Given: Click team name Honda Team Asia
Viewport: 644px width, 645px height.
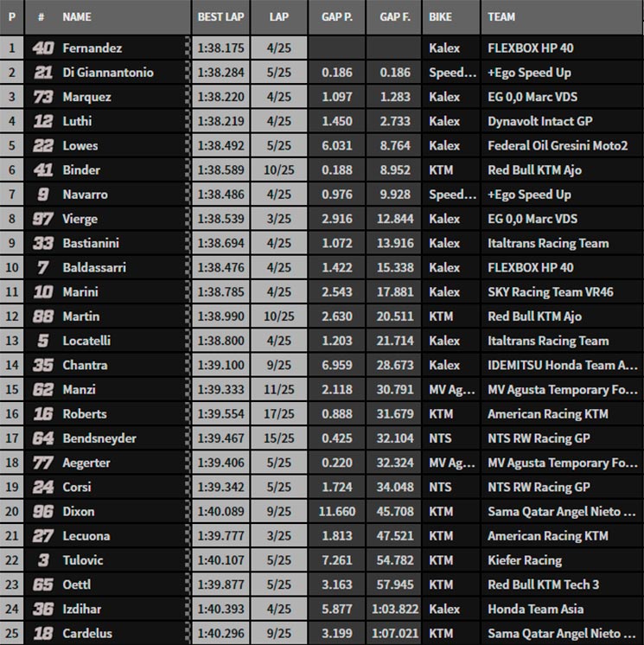Looking at the screenshot, I should pyautogui.click(x=535, y=610).
